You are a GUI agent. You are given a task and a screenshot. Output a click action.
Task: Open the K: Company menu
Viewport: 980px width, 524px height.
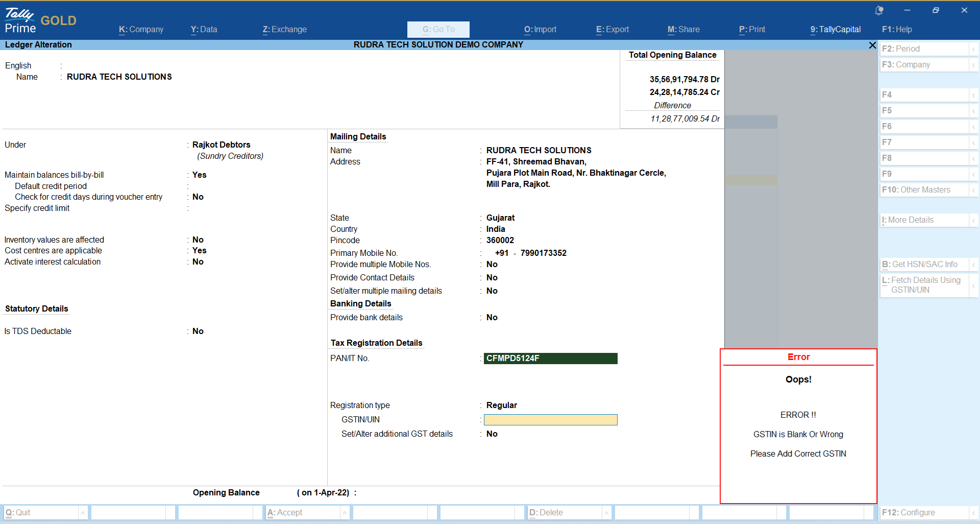[141, 30]
